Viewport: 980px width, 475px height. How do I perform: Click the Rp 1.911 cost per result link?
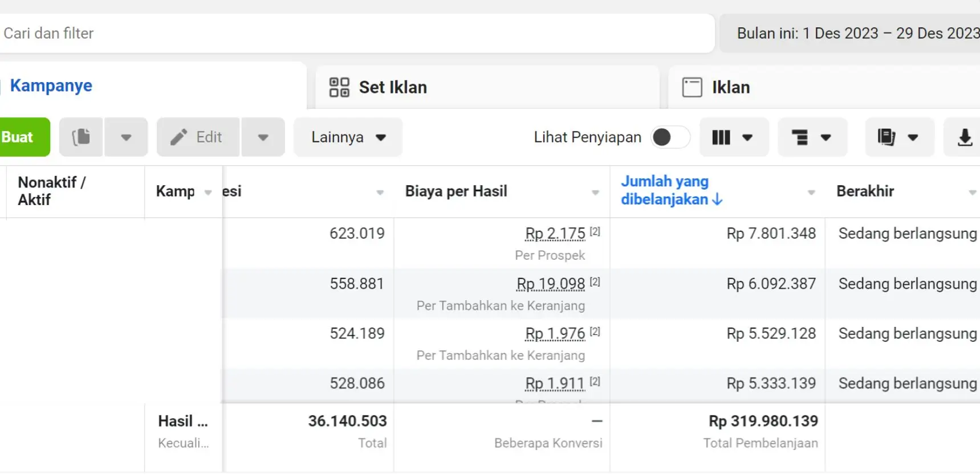555,383
